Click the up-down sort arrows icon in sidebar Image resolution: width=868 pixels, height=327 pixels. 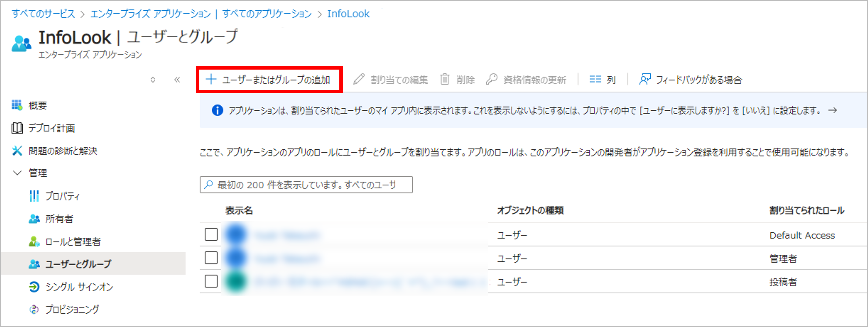(153, 80)
